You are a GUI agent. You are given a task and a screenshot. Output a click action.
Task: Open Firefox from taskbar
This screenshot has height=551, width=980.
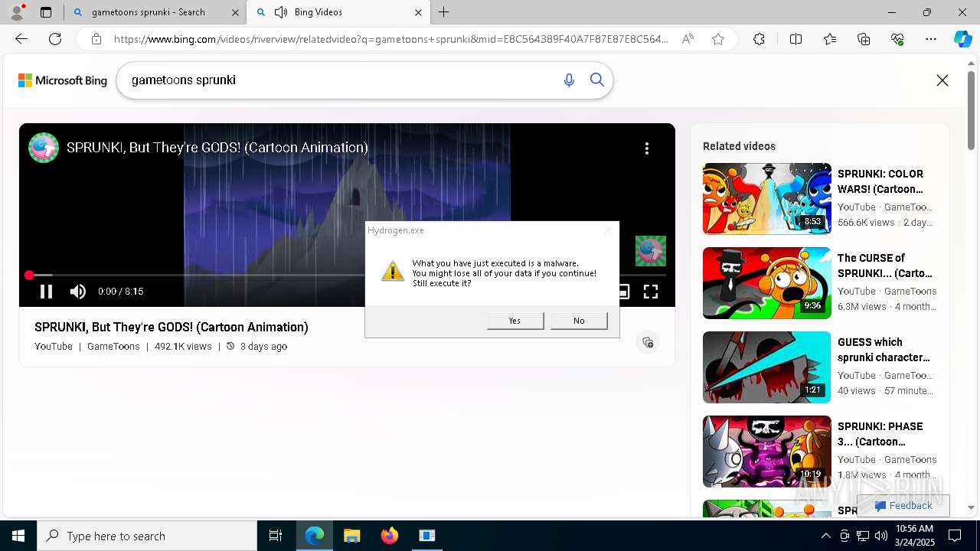point(390,536)
